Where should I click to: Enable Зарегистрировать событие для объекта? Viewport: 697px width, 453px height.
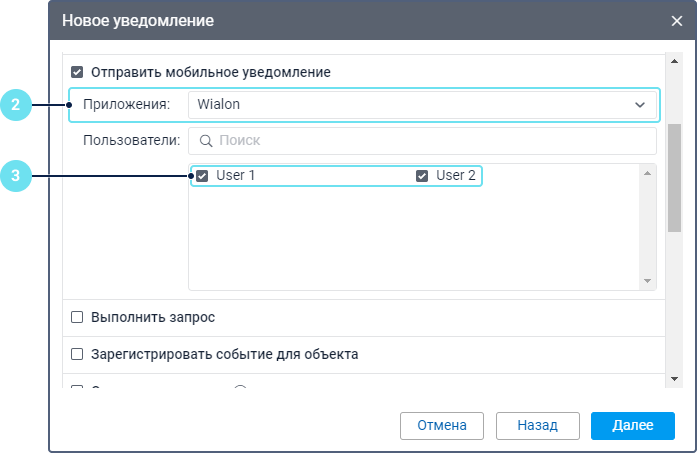[x=77, y=354]
